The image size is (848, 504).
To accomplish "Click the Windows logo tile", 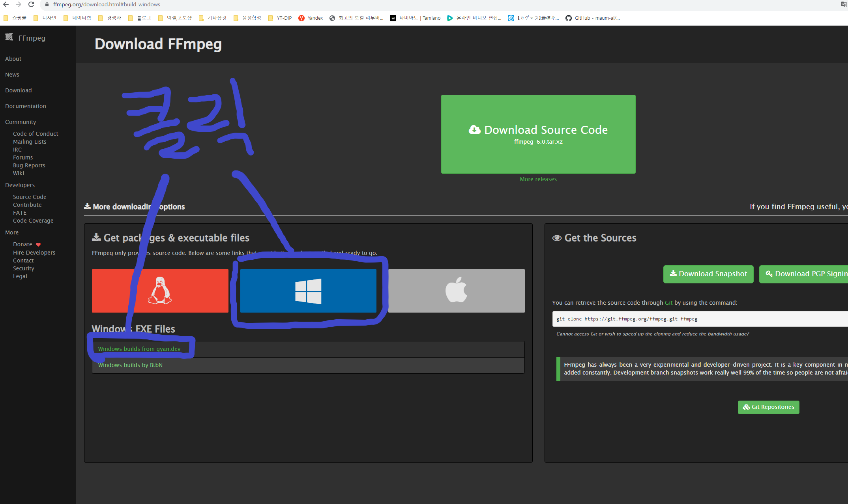I will [308, 291].
